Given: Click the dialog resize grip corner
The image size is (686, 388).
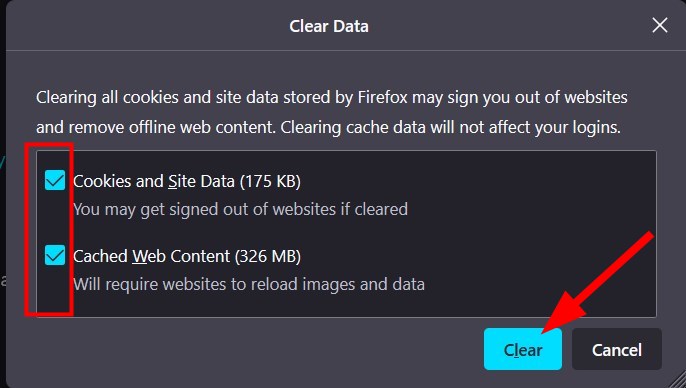Looking at the screenshot, I should coord(676,379).
